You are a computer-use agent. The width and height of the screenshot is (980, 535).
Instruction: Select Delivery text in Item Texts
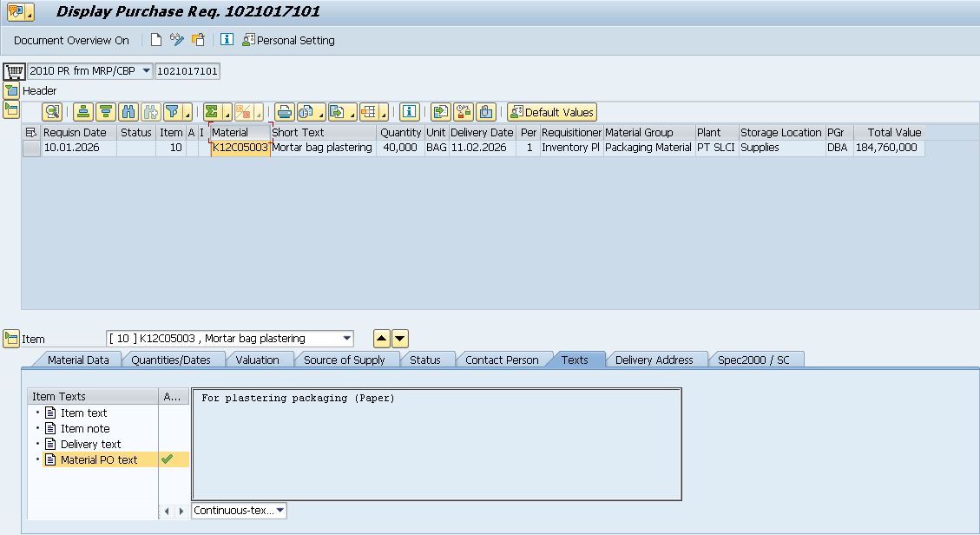point(90,445)
